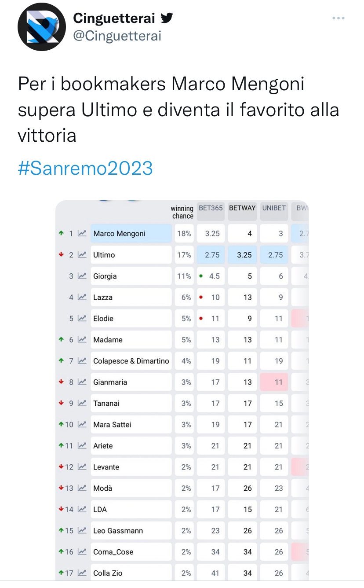Open the trend chart icon beside Marco Mengoni
364x588 pixels.
click(x=82, y=234)
